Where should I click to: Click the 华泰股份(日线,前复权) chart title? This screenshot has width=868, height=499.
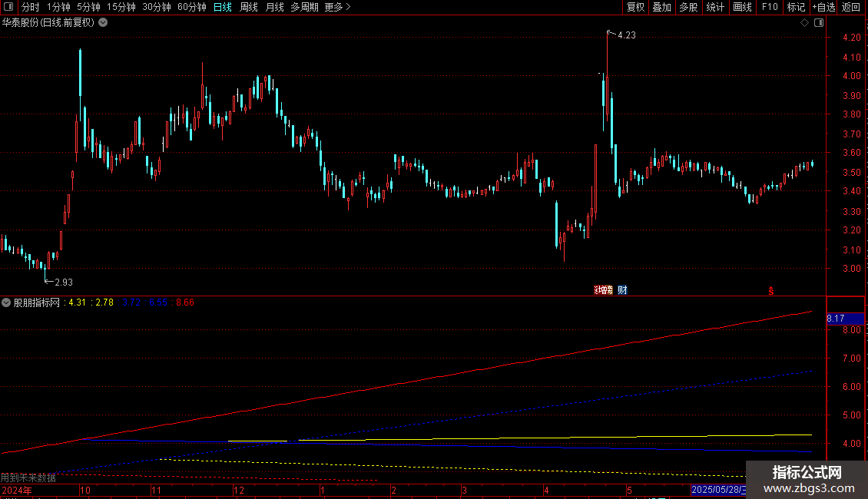48,23
